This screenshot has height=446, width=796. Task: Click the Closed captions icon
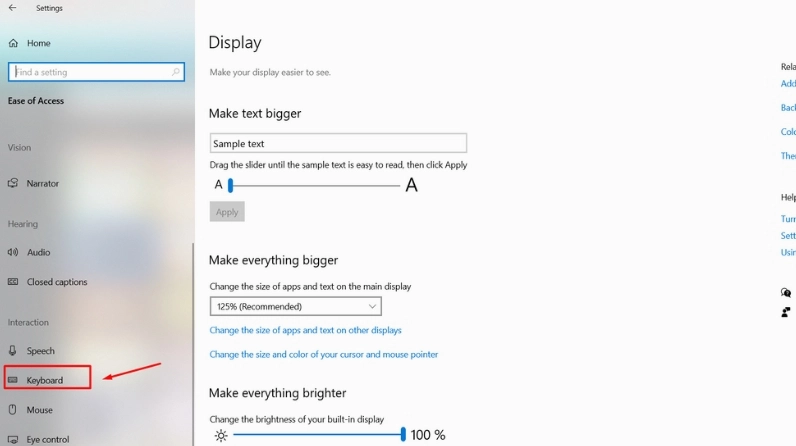click(13, 282)
